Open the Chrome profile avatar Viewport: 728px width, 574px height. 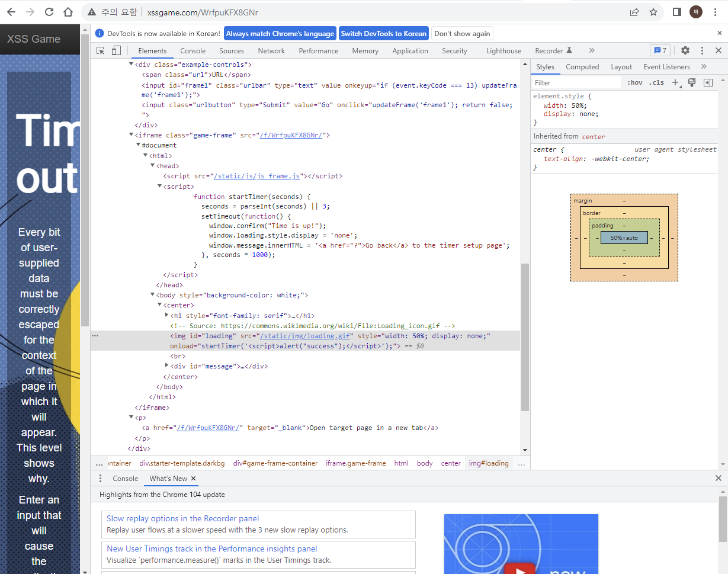click(696, 12)
